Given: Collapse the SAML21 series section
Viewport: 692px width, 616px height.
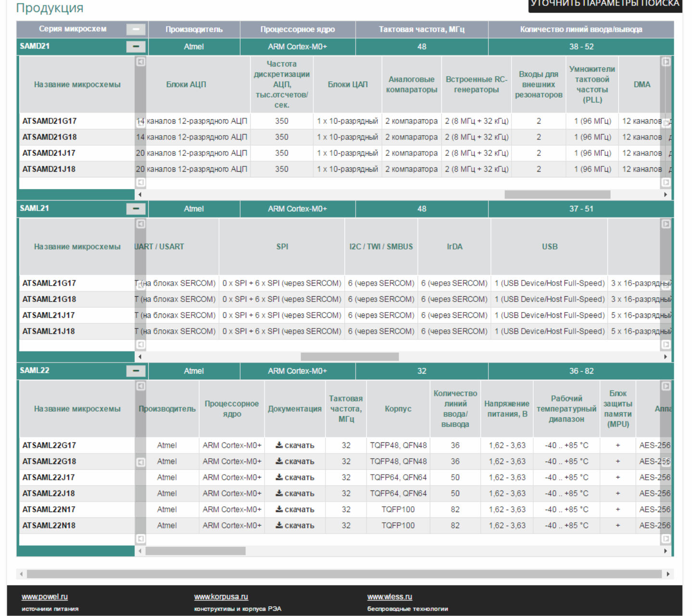Looking at the screenshot, I should point(136,209).
